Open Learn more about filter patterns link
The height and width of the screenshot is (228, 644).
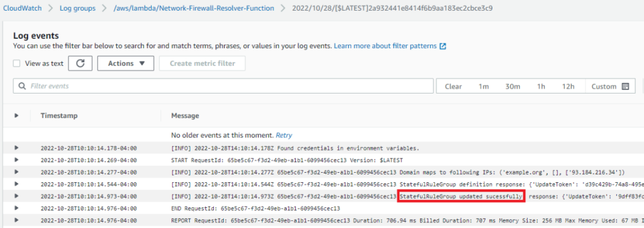pos(386,46)
